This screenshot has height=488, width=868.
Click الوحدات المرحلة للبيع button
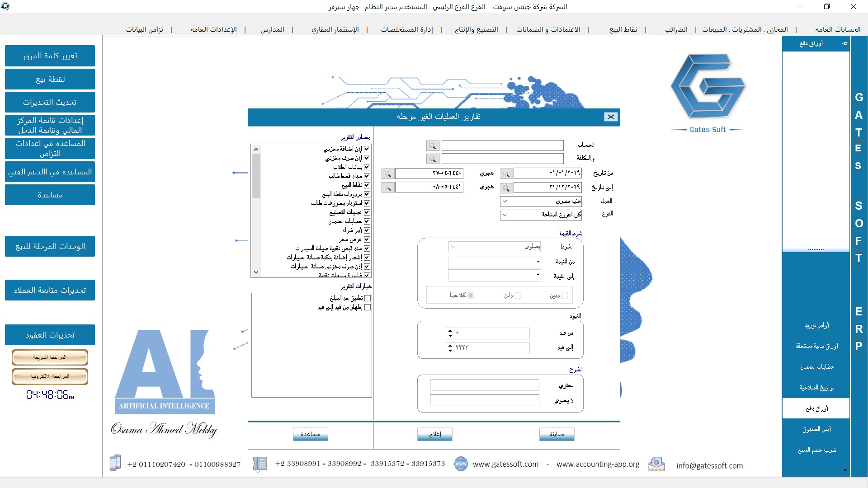pyautogui.click(x=50, y=246)
